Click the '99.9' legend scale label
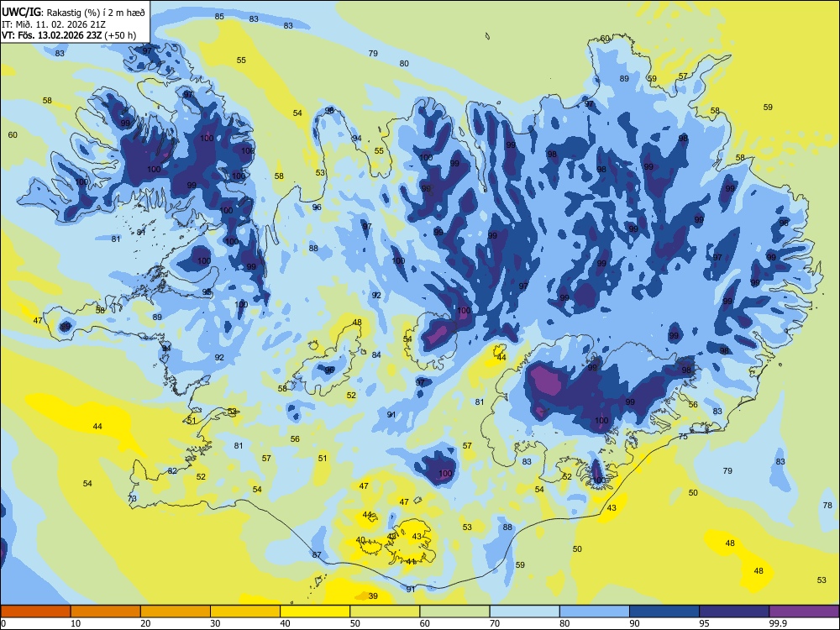This screenshot has width=840, height=630. point(777,623)
